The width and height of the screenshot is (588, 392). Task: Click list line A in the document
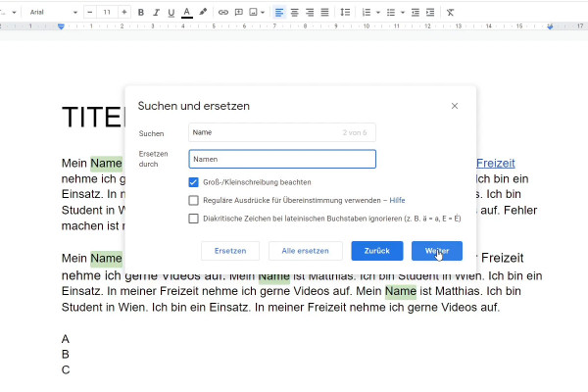pyautogui.click(x=66, y=339)
